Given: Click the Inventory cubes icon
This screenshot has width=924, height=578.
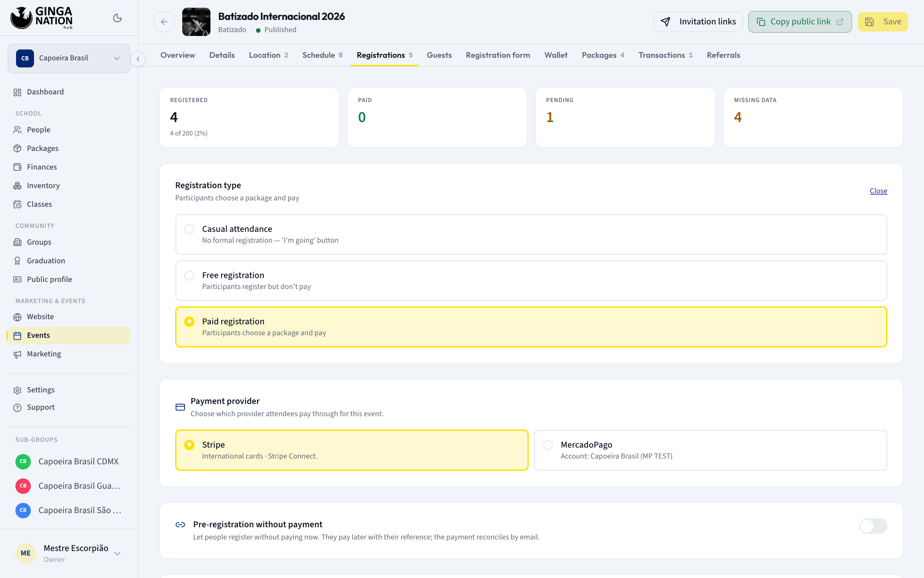Looking at the screenshot, I should [x=17, y=186].
